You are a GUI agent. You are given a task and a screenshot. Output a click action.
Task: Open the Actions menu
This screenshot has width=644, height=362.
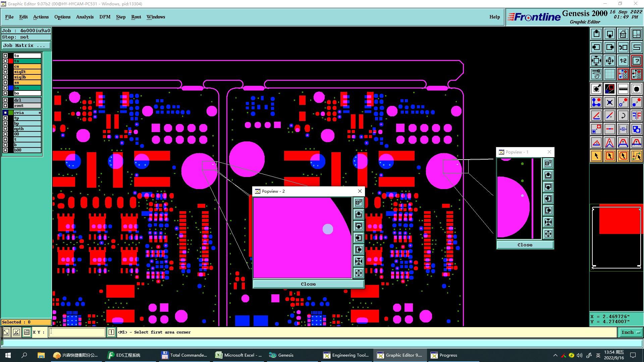click(41, 17)
